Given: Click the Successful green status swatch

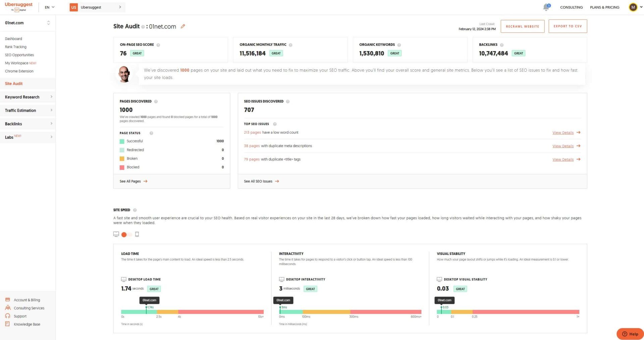Looking at the screenshot, I should 122,141.
